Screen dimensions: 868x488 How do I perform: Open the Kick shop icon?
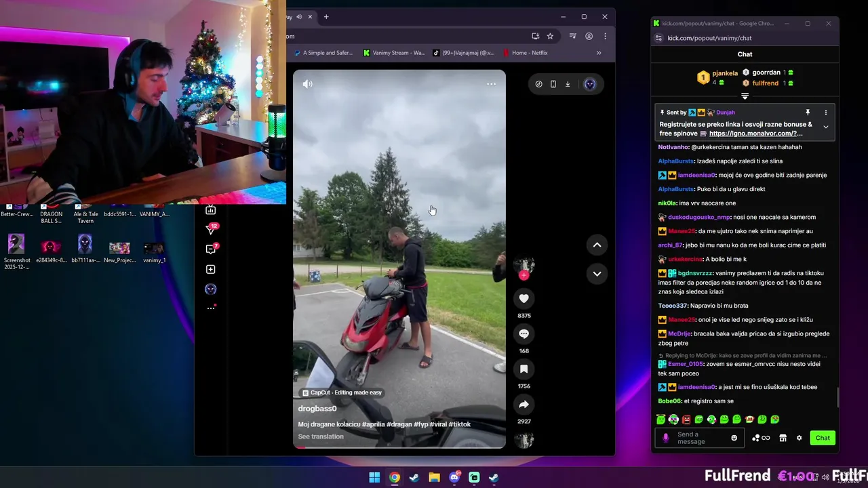click(x=783, y=438)
